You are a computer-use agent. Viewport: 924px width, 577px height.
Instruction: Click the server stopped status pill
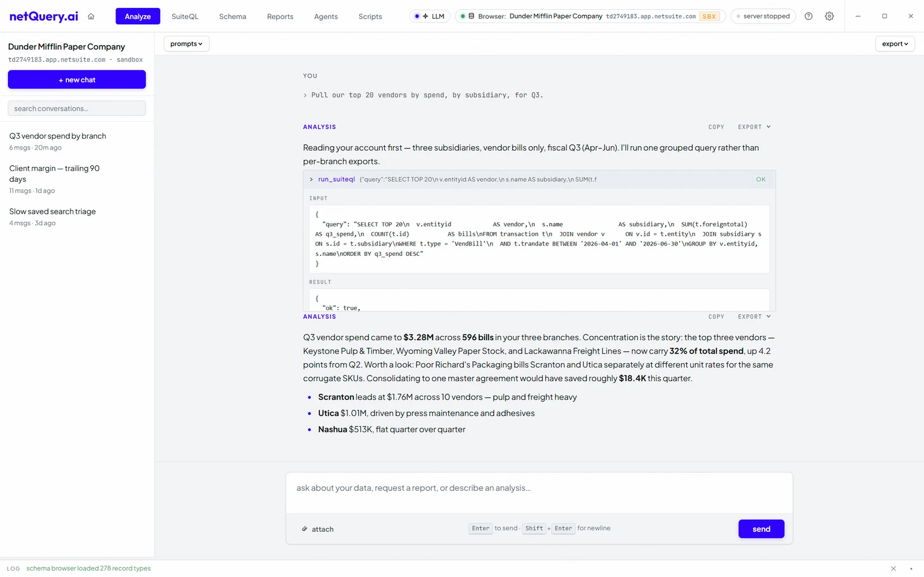pos(763,16)
